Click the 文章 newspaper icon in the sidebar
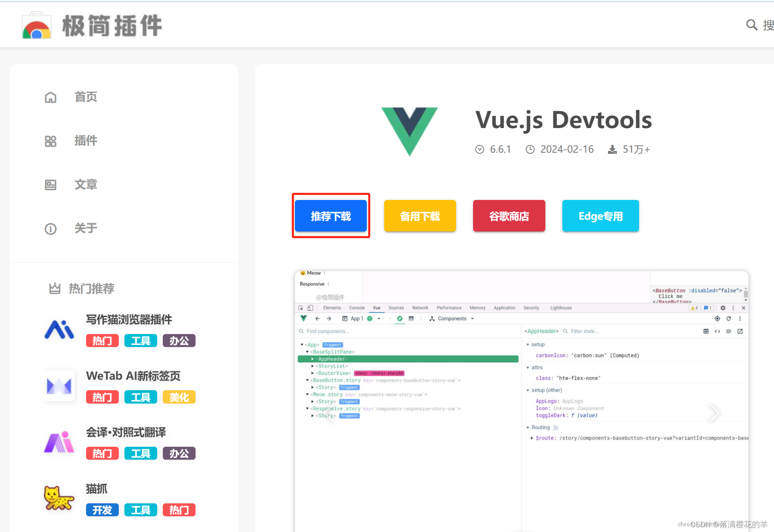The height and width of the screenshot is (532, 774). click(50, 185)
